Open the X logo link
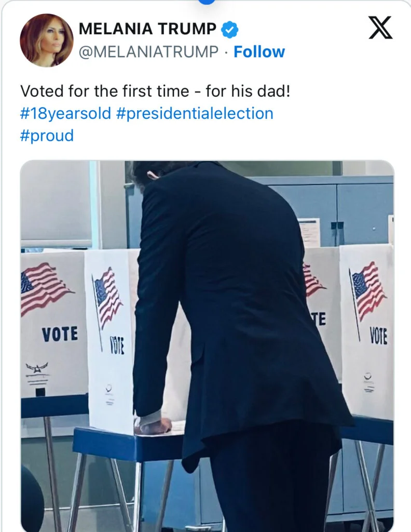The width and height of the screenshot is (411, 532). pyautogui.click(x=380, y=28)
